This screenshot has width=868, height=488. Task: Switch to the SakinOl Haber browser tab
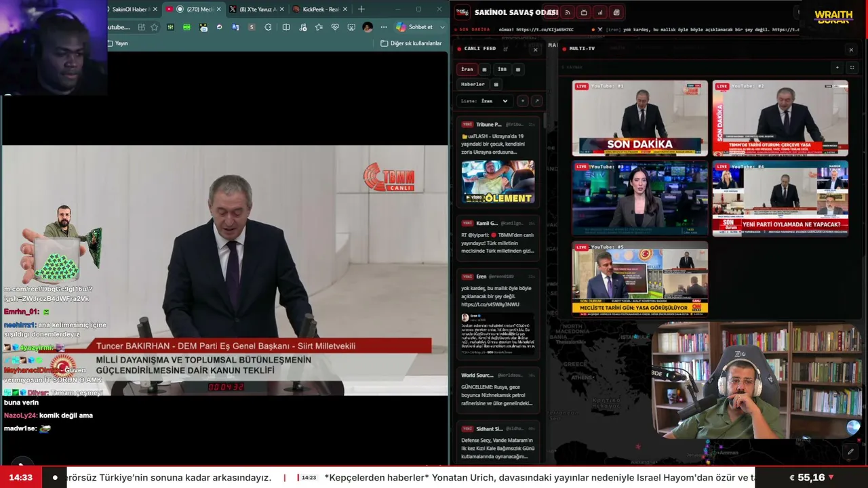pyautogui.click(x=133, y=9)
